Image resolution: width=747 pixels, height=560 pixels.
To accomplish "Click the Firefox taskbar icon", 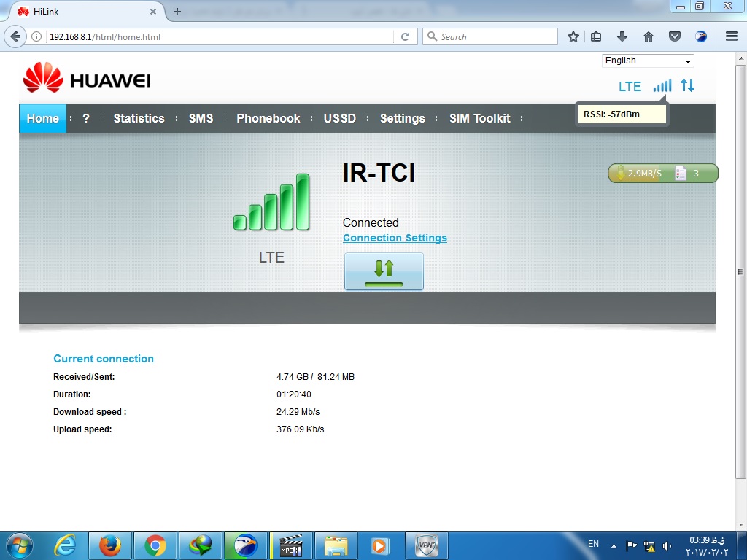I will (110, 545).
